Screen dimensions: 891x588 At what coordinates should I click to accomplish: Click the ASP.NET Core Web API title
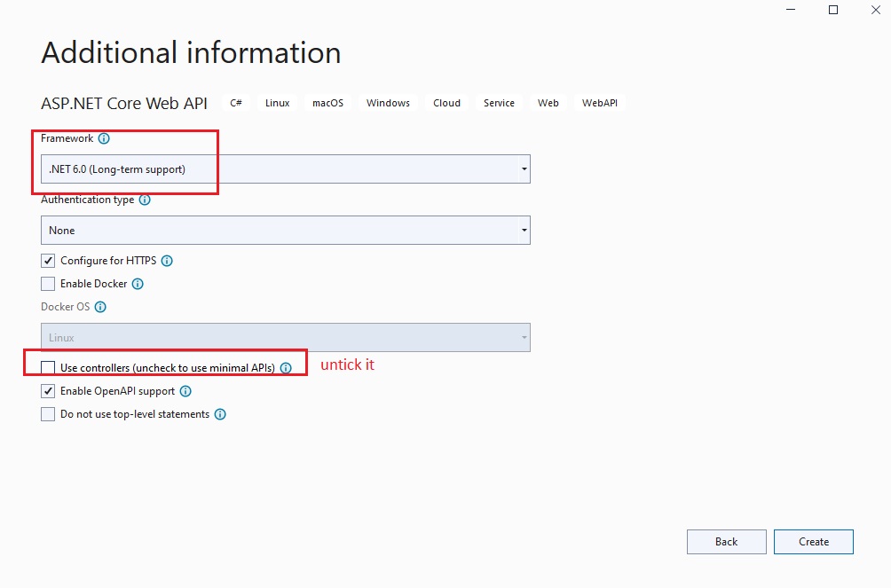pos(124,104)
